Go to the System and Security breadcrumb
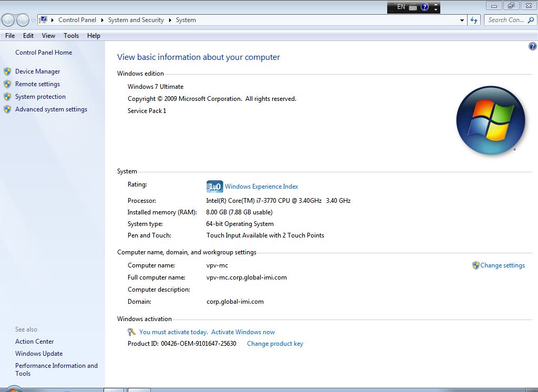 [x=136, y=20]
